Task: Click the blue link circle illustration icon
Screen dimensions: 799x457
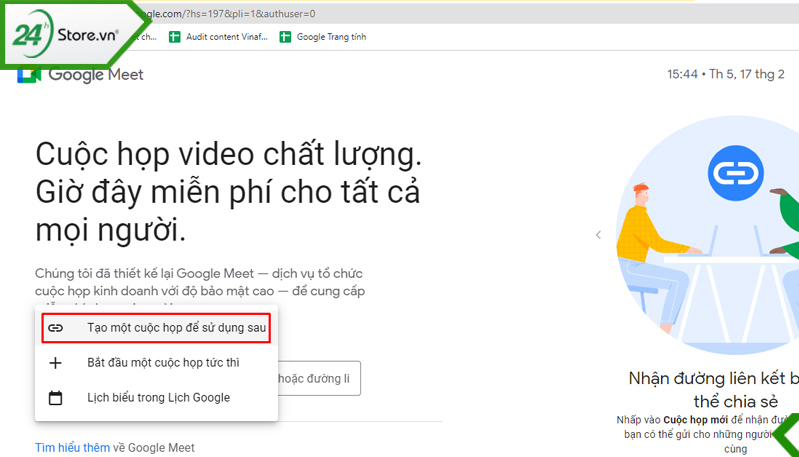Action: 735,173
